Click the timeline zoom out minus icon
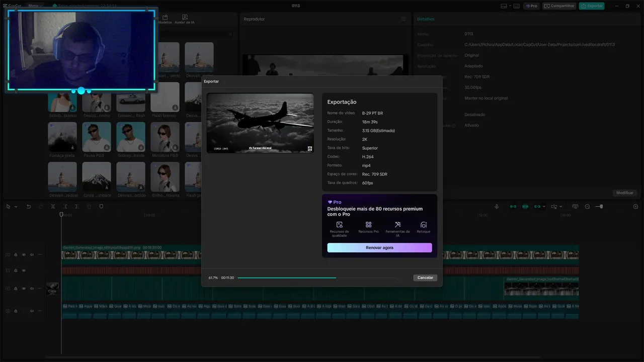 [x=587, y=207]
